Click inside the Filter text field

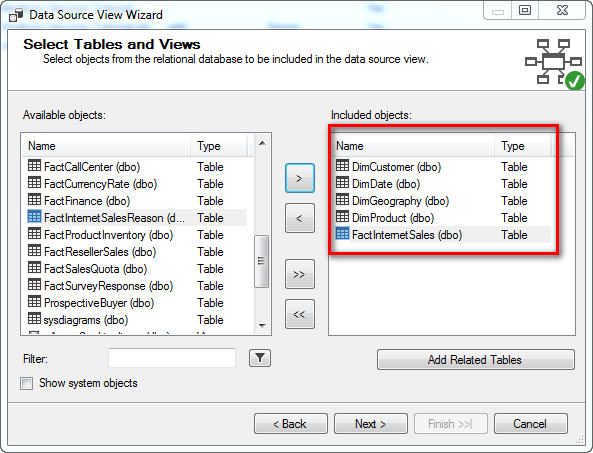pyautogui.click(x=172, y=358)
